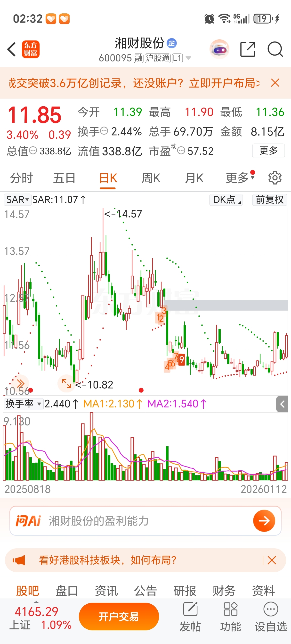Tap the MA1:2.130 indicator label
This screenshot has height=644, width=291.
[113, 404]
